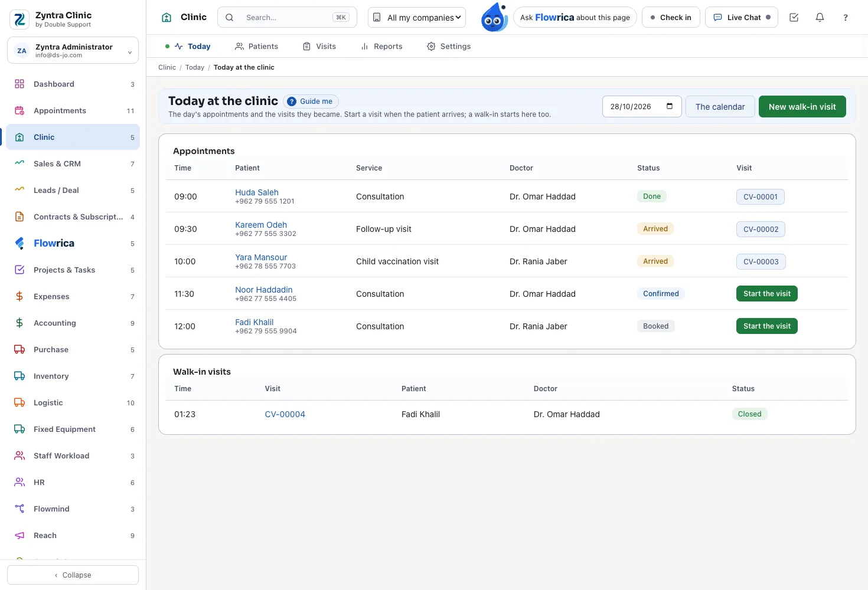The height and width of the screenshot is (590, 868).
Task: Open the notifications bell
Action: pos(820,18)
